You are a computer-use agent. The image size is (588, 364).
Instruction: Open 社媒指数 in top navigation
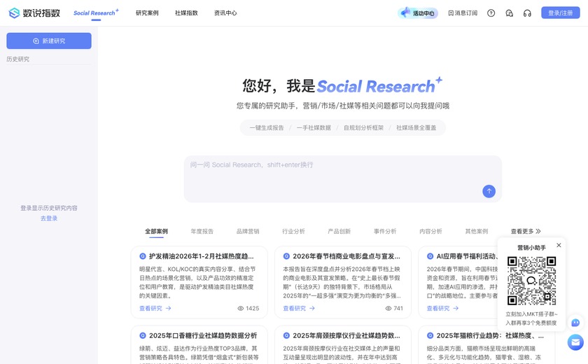click(186, 13)
